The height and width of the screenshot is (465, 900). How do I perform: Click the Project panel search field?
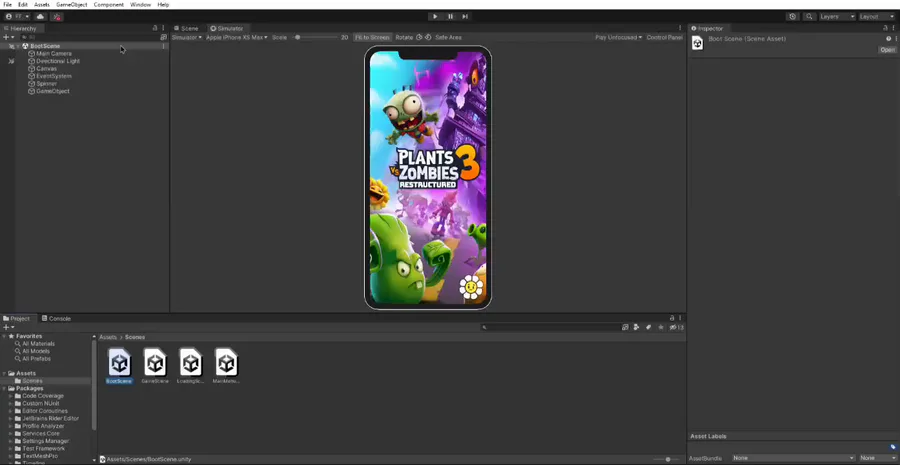pos(550,327)
